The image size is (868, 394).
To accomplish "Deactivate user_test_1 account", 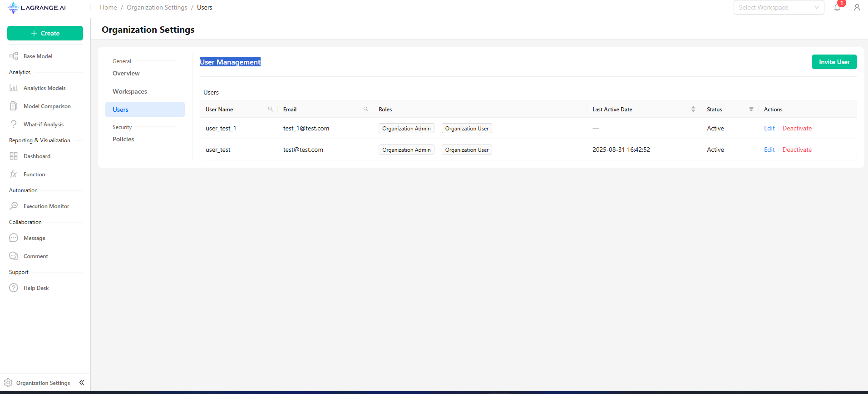I will coord(797,128).
